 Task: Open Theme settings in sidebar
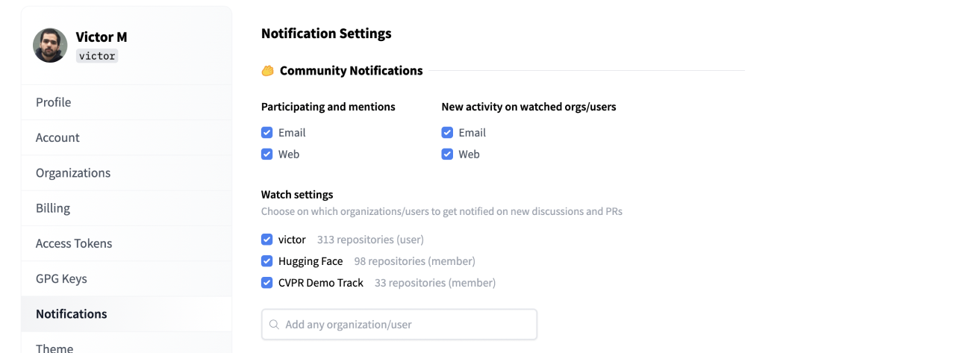(54, 347)
